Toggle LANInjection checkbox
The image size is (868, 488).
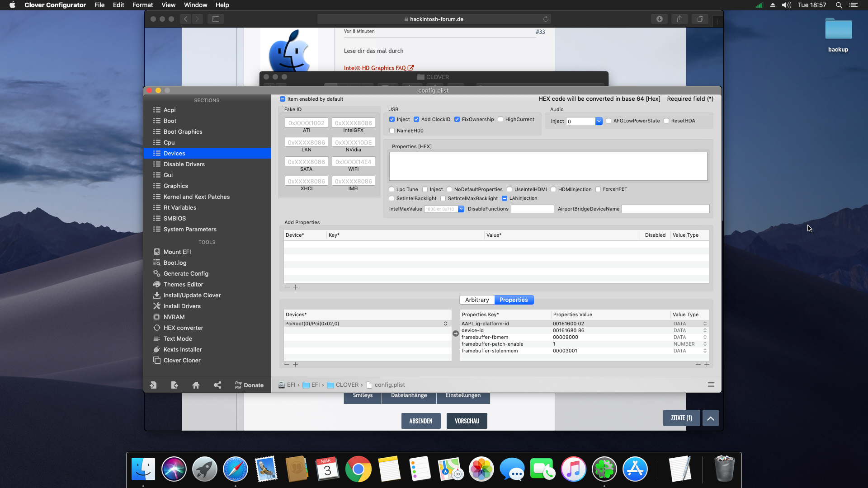[x=505, y=198]
